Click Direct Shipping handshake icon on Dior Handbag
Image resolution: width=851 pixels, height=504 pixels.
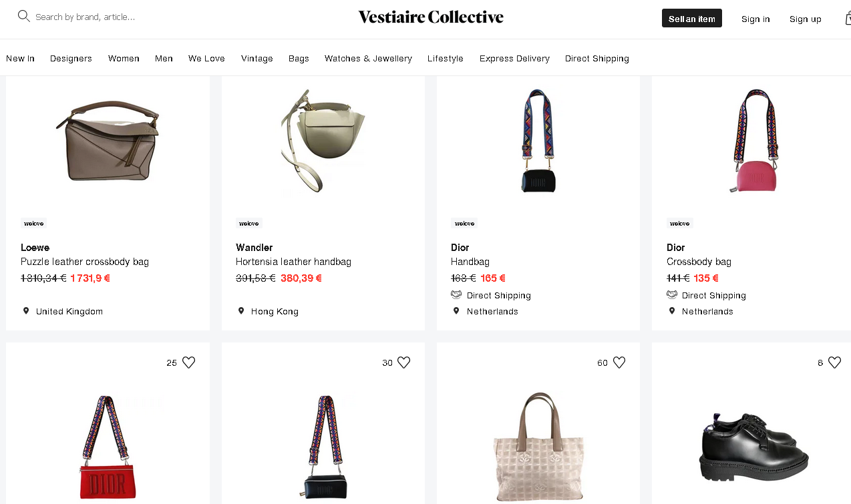tap(456, 295)
